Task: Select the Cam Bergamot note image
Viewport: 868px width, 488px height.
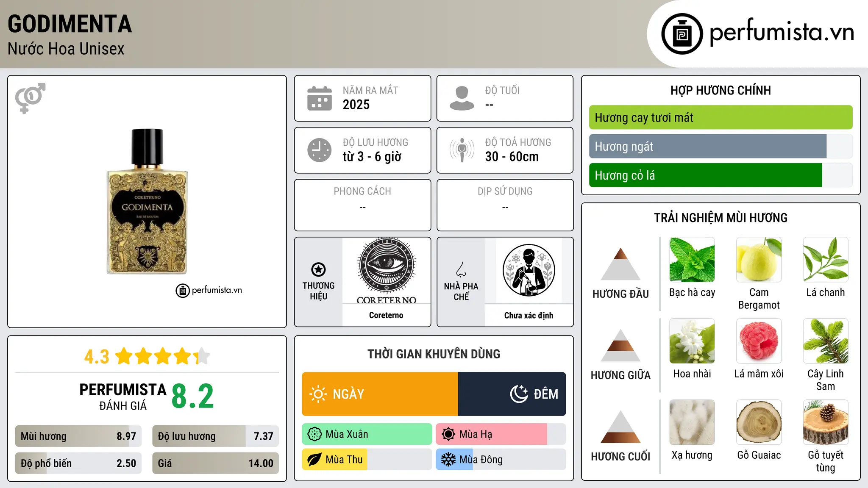Action: [759, 260]
